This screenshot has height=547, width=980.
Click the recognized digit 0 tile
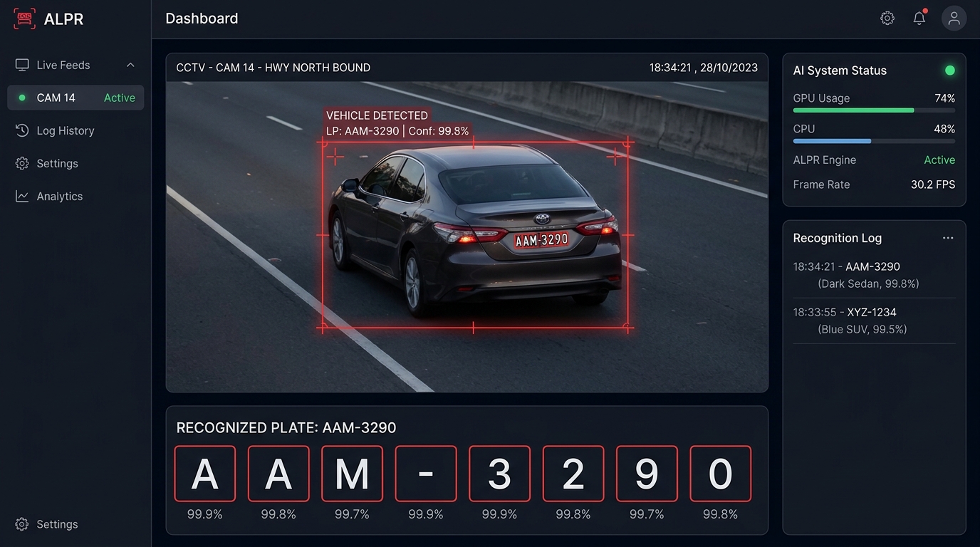point(721,474)
